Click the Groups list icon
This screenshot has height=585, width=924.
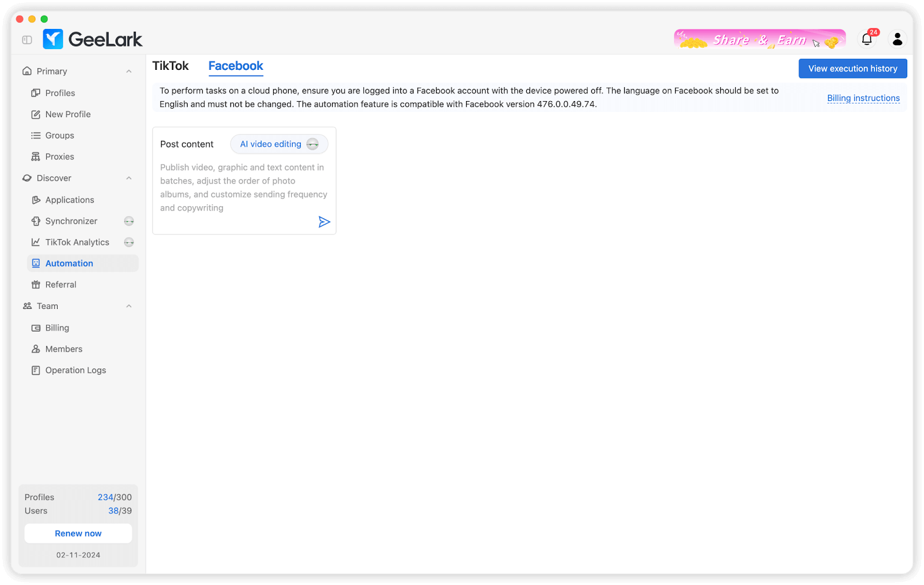(36, 136)
